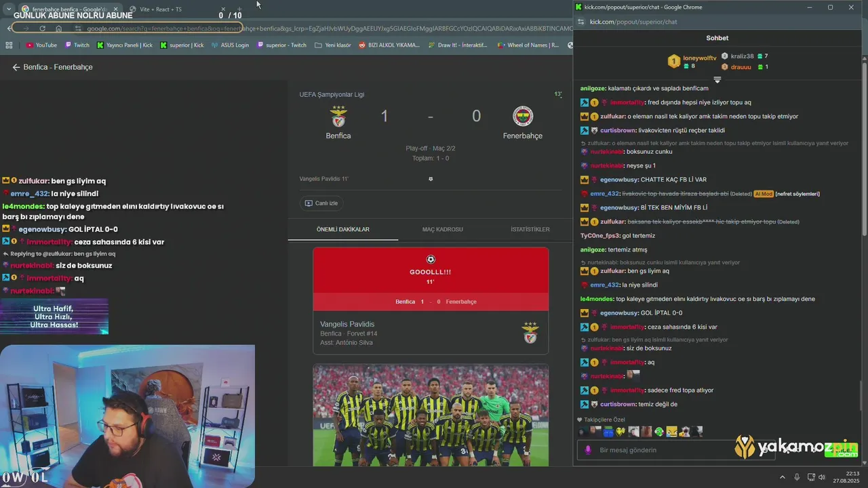Click egenowbusy username on GOL İPTAL message
The width and height of the screenshot is (868, 488).
tap(619, 313)
